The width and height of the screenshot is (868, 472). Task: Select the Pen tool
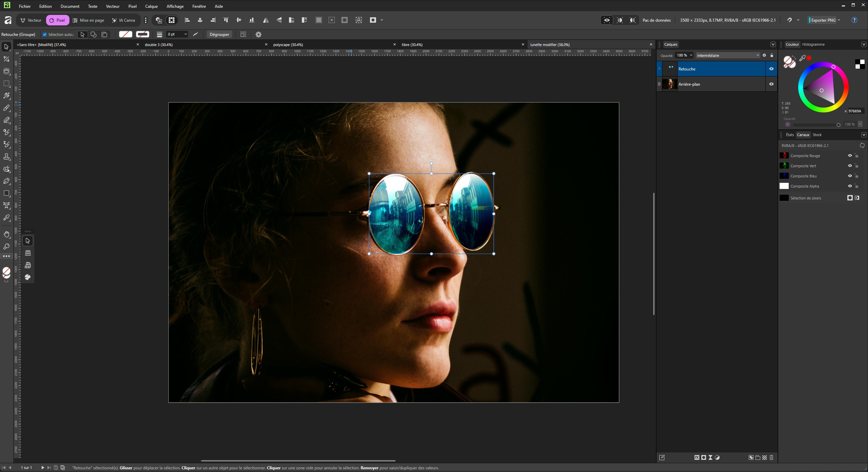pyautogui.click(x=6, y=181)
